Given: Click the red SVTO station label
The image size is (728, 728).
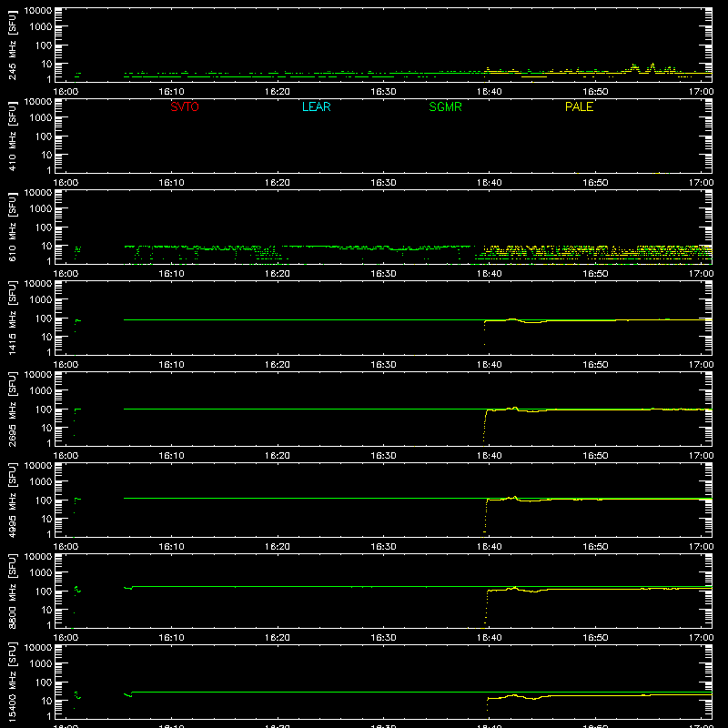Looking at the screenshot, I should coord(185,106).
